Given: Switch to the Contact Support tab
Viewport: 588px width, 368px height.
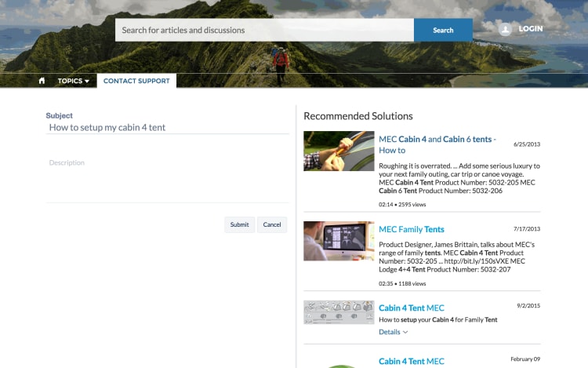Looking at the screenshot, I should [x=136, y=81].
